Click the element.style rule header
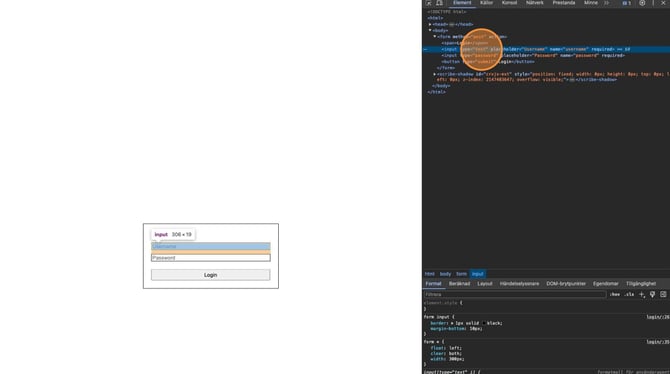 443,303
